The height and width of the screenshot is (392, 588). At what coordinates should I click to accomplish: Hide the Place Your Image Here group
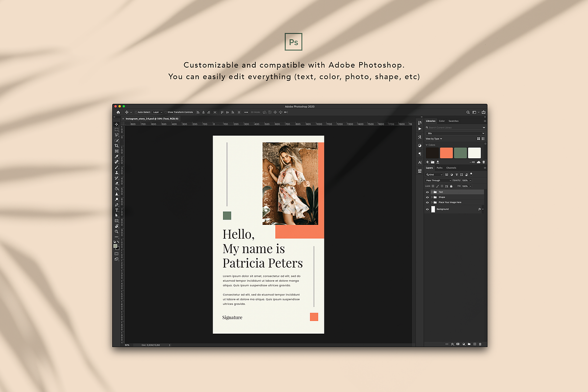pos(427,202)
